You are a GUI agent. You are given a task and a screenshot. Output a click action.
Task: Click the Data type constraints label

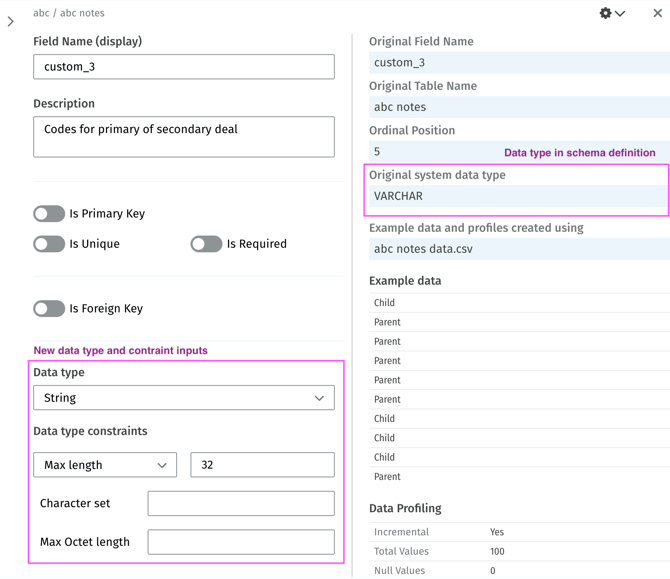[x=90, y=431]
